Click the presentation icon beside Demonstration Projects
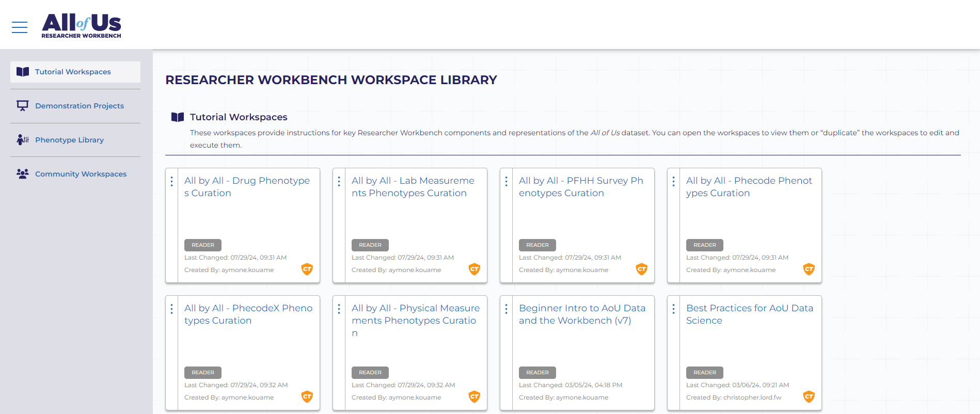The image size is (980, 414). [22, 106]
